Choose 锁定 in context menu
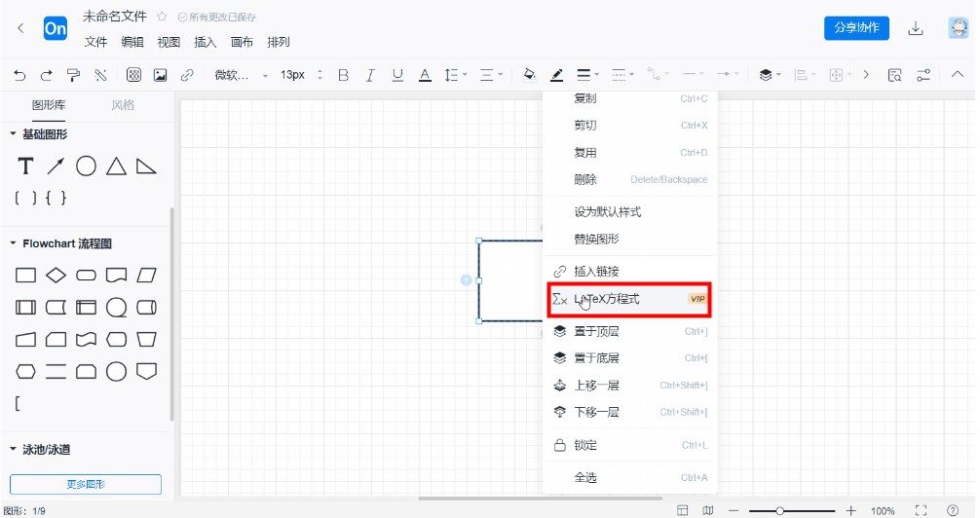 [x=628, y=445]
